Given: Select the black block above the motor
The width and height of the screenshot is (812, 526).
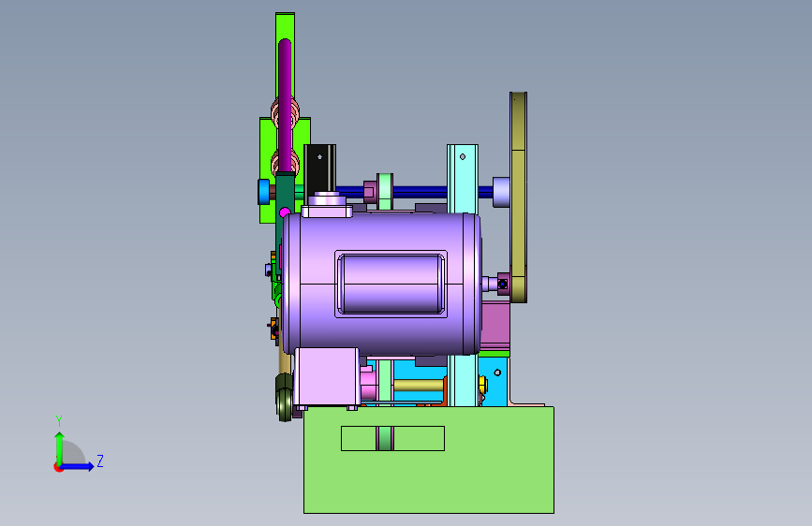Looking at the screenshot, I should click(x=319, y=168).
